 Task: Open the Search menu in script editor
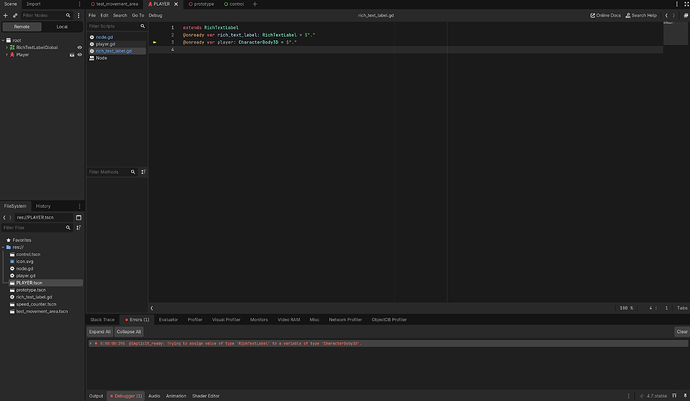(x=120, y=15)
